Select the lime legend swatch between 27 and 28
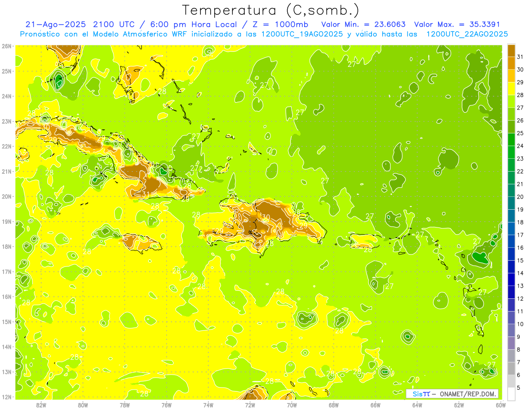The height and width of the screenshot is (411, 532). click(x=511, y=101)
